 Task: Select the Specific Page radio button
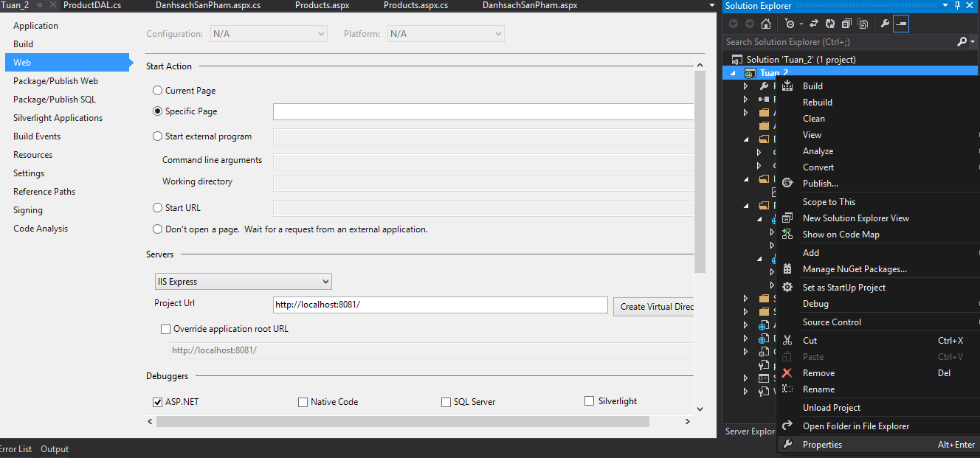(156, 111)
